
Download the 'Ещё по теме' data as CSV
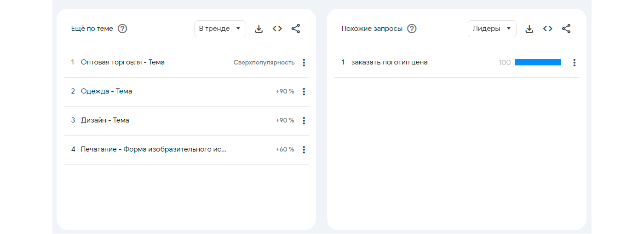click(259, 29)
